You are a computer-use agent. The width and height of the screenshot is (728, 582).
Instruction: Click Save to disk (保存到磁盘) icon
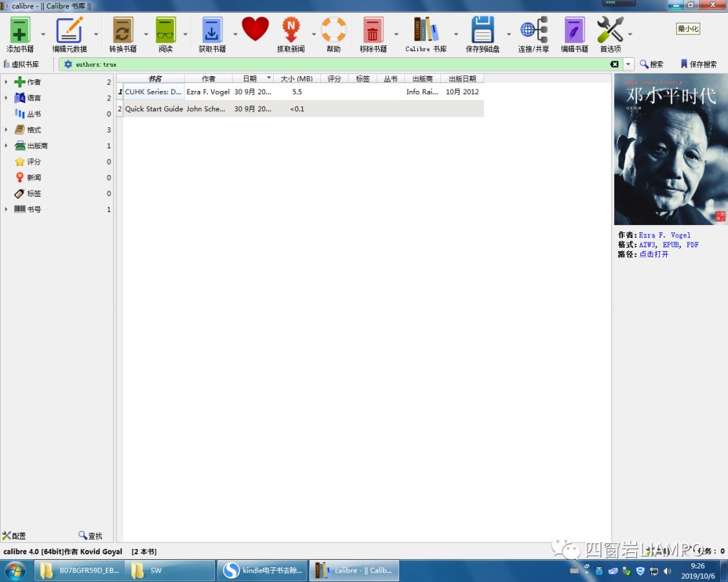[483, 30]
